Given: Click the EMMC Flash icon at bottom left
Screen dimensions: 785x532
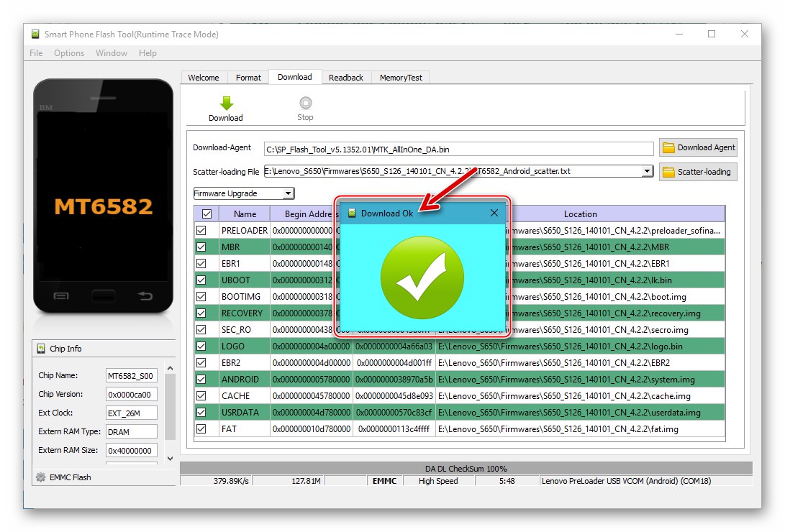Looking at the screenshot, I should pyautogui.click(x=41, y=477).
